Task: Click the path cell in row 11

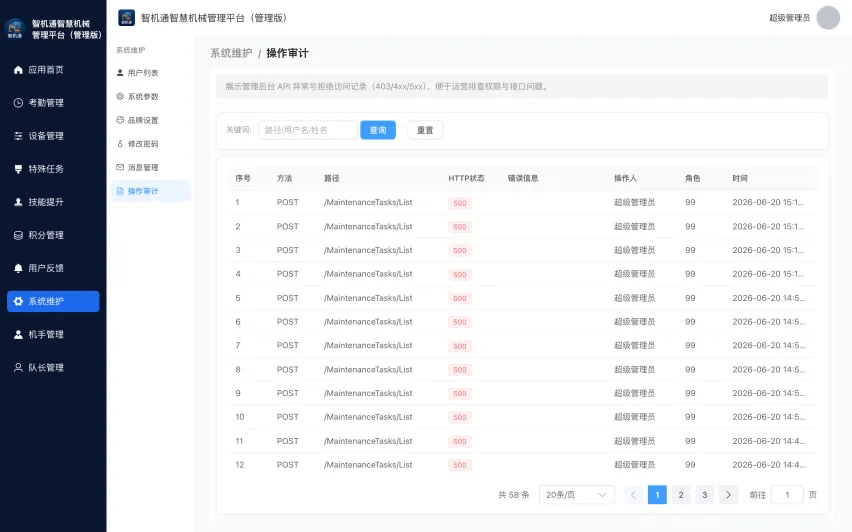Action: pyautogui.click(x=368, y=441)
